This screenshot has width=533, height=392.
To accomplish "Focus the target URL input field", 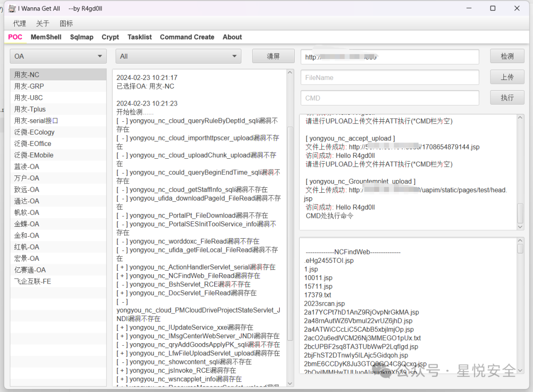I will [390, 57].
